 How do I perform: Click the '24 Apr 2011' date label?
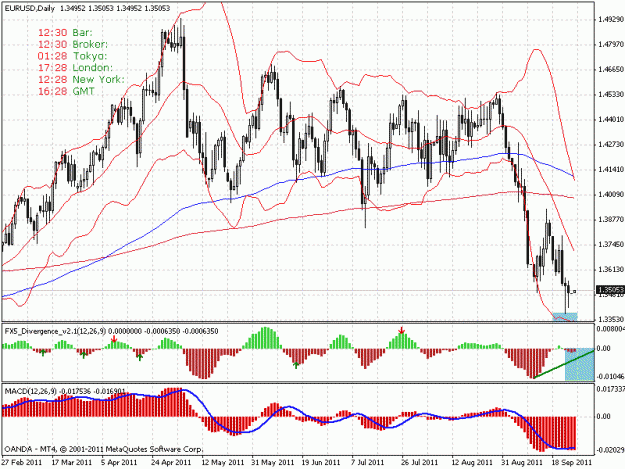pos(171,462)
